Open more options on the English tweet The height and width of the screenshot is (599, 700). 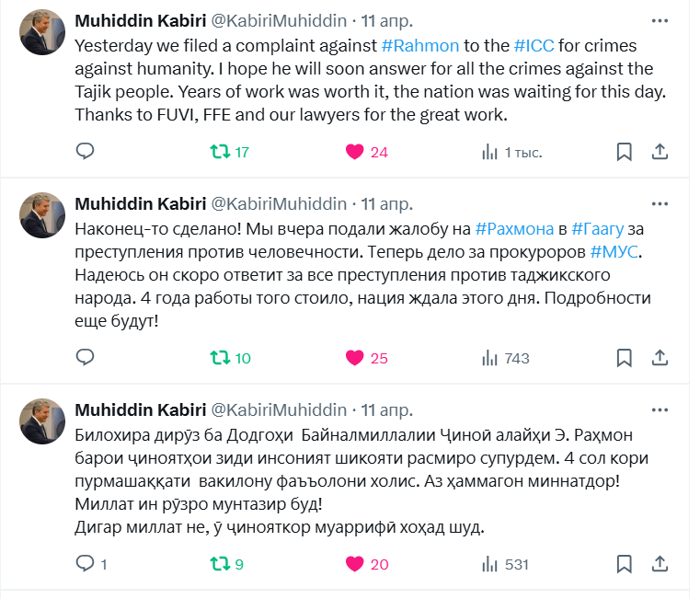pyautogui.click(x=660, y=21)
